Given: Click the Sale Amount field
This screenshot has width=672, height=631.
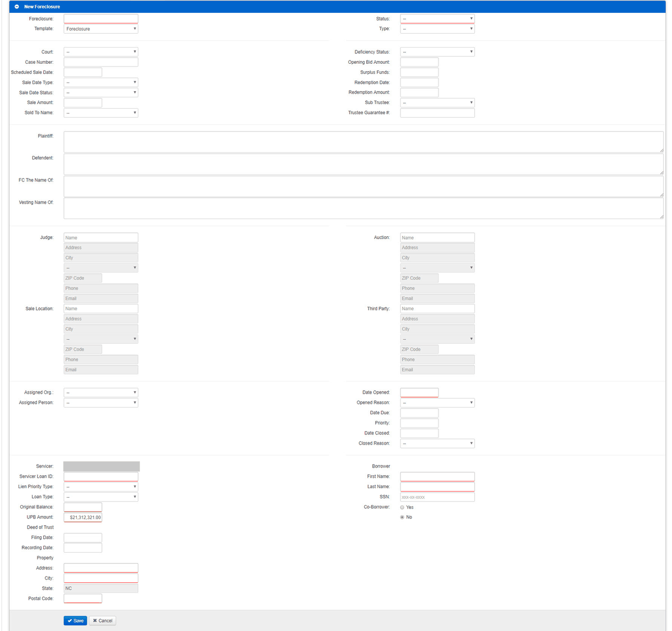Looking at the screenshot, I should point(83,102).
